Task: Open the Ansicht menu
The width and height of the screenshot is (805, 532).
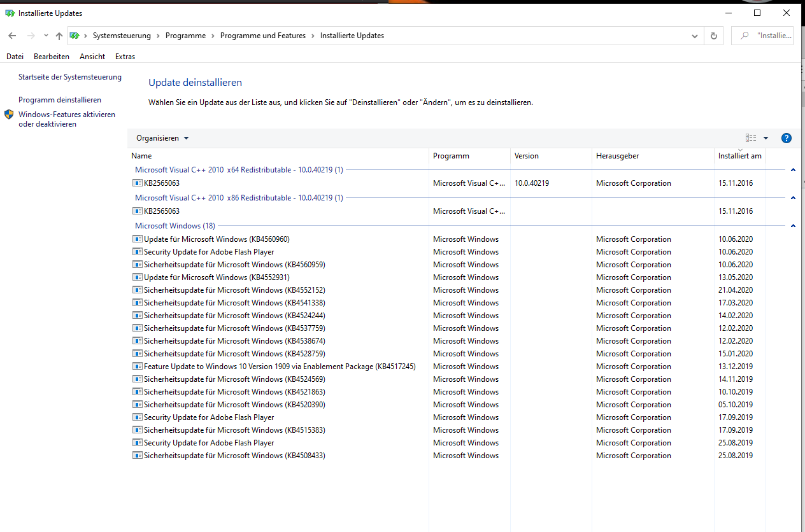Action: pos(92,57)
